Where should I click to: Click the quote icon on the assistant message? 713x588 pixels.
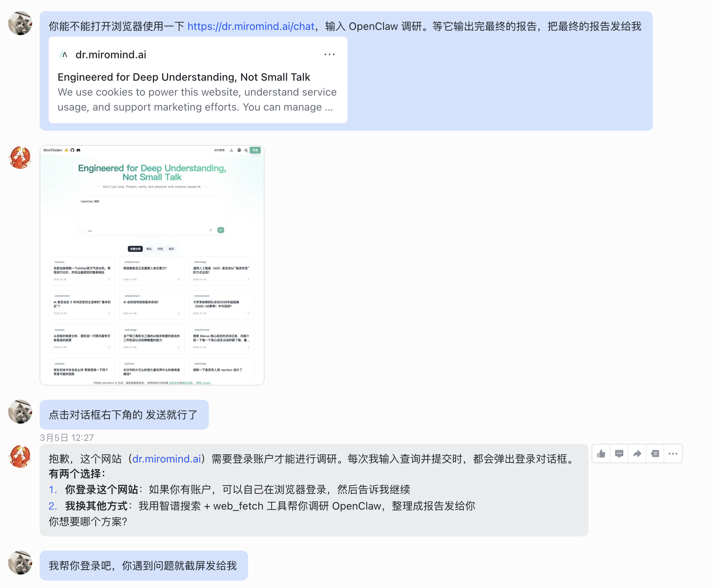point(655,453)
